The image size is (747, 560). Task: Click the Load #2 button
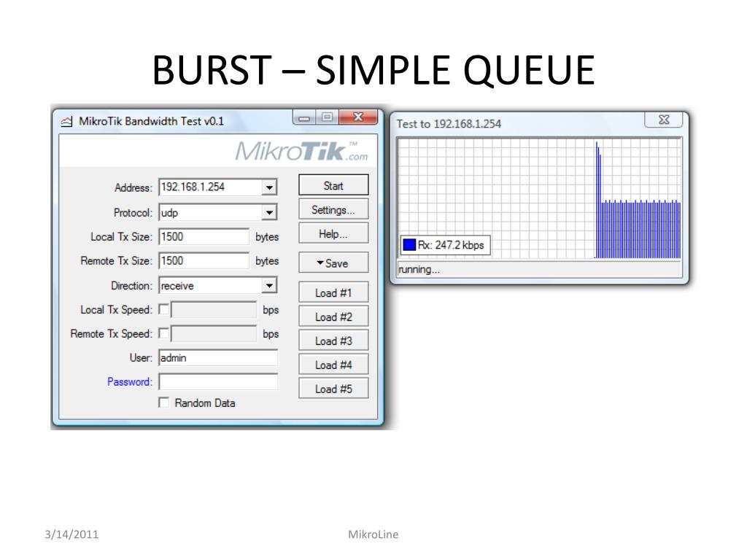pos(333,316)
